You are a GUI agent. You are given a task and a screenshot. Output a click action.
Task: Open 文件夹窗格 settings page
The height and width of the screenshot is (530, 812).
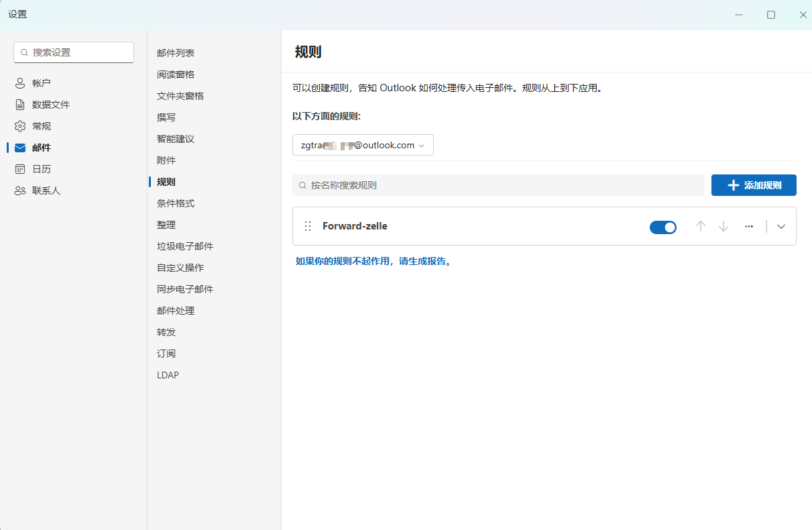point(180,96)
